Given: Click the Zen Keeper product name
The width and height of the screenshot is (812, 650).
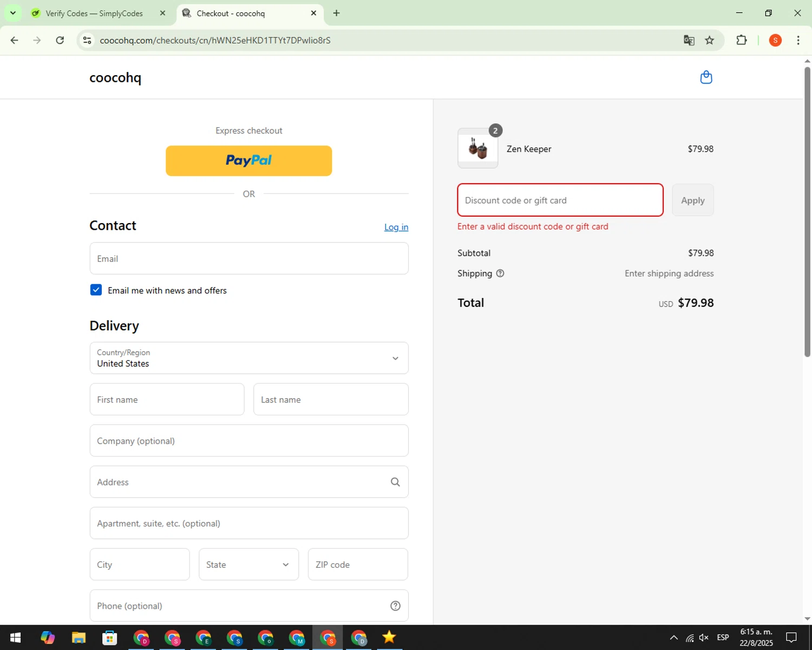Looking at the screenshot, I should pos(529,149).
